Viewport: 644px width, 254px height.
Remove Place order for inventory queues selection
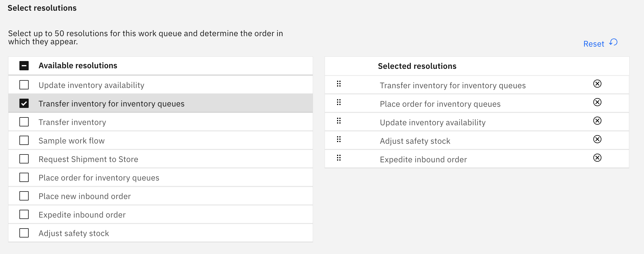click(597, 102)
